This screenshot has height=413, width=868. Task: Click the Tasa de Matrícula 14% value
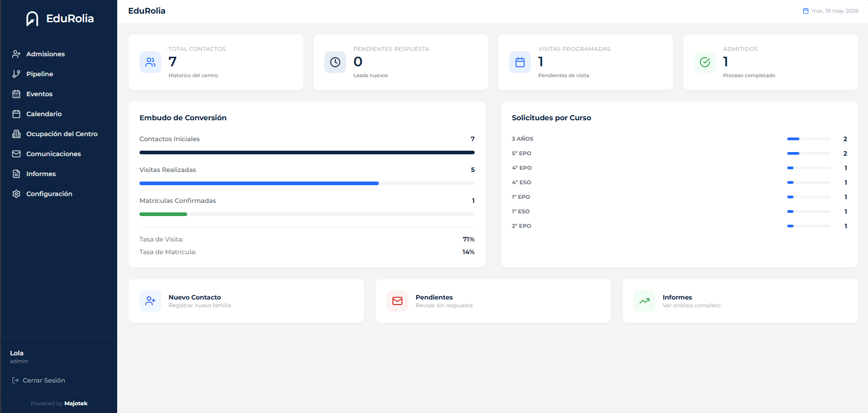468,252
